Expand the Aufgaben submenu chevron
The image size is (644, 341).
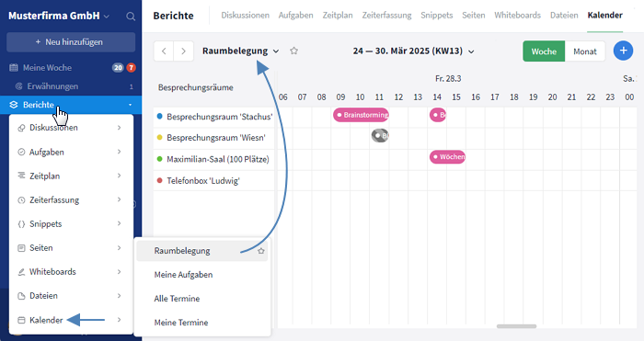pyautogui.click(x=119, y=152)
